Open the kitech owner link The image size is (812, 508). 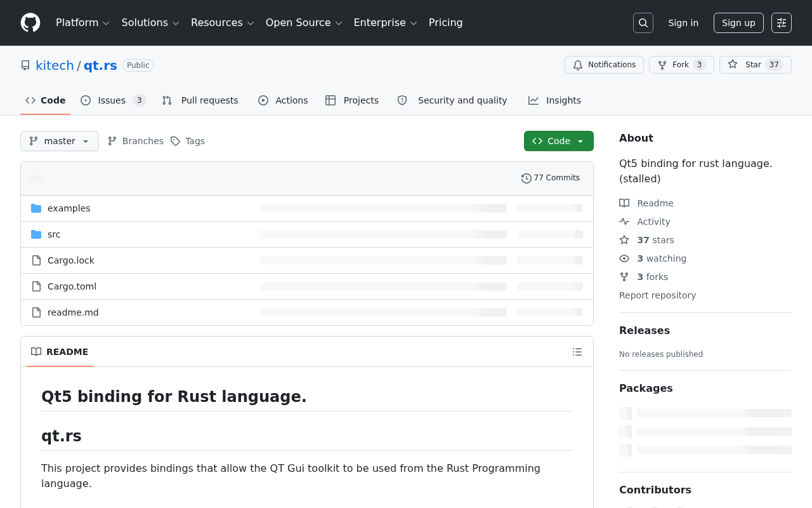pos(55,65)
